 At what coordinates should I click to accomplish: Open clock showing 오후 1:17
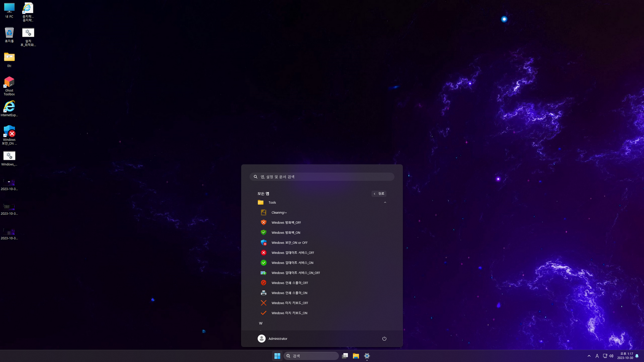click(x=625, y=356)
